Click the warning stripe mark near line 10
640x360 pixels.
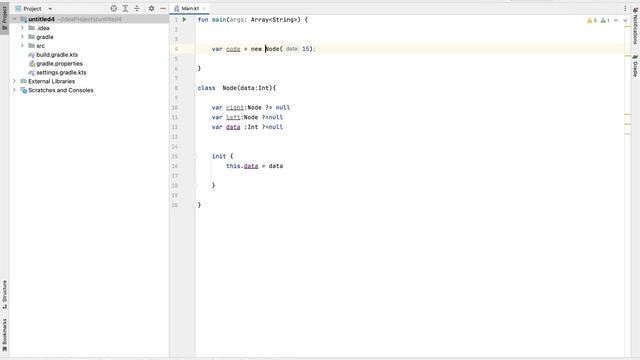pyautogui.click(x=628, y=114)
